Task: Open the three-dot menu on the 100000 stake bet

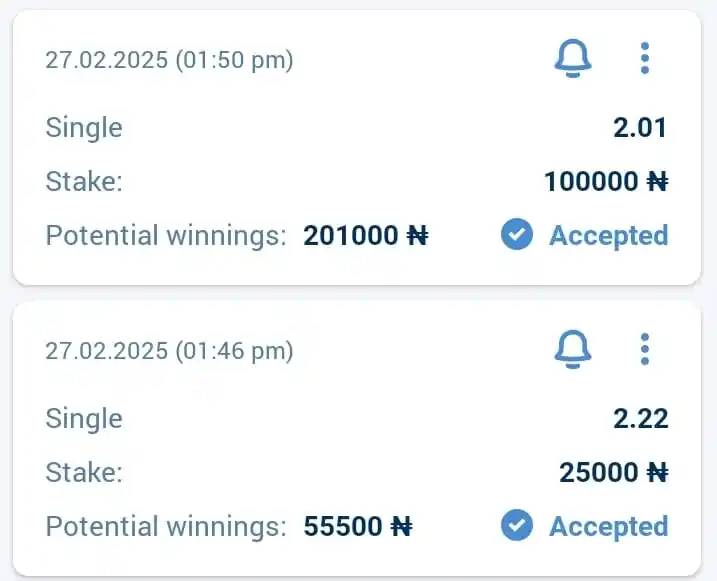Action: point(645,59)
